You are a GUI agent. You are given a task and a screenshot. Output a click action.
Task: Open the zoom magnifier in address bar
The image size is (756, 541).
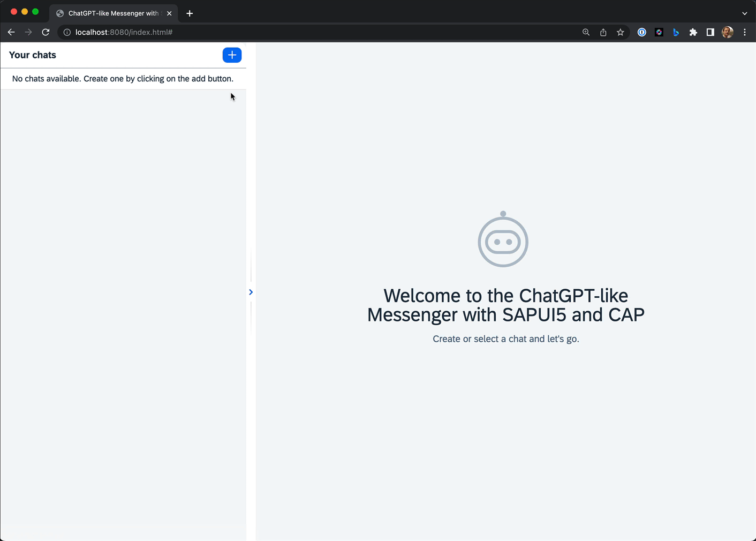[586, 32]
